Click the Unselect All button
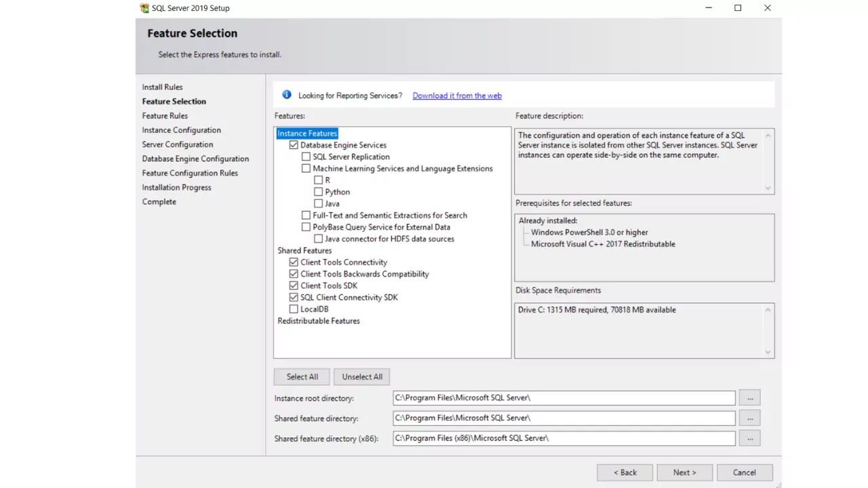This screenshot has height=488, width=868. click(362, 377)
